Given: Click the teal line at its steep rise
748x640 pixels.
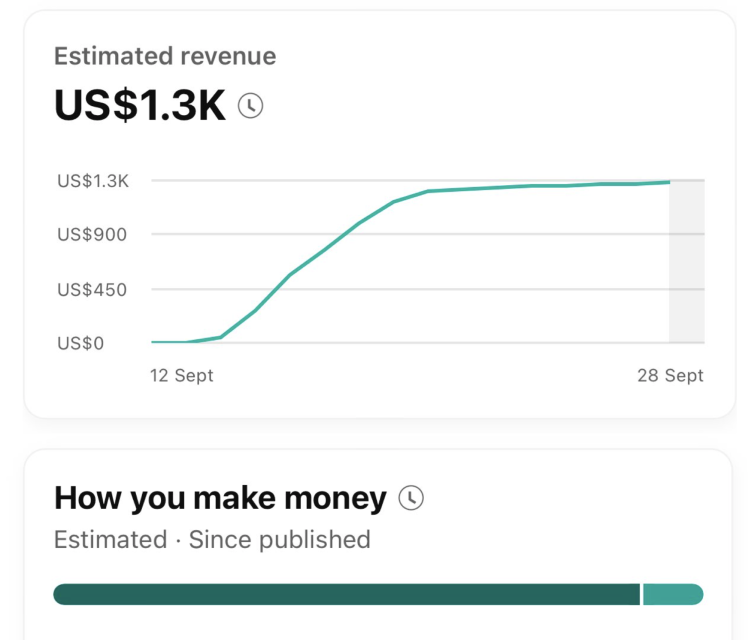Looking at the screenshot, I should pyautogui.click(x=290, y=274).
